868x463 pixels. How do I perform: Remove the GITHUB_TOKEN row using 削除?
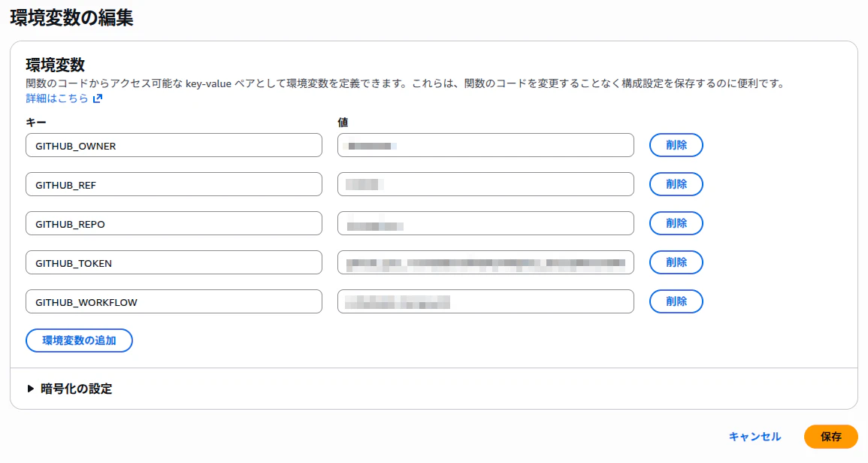(x=676, y=262)
